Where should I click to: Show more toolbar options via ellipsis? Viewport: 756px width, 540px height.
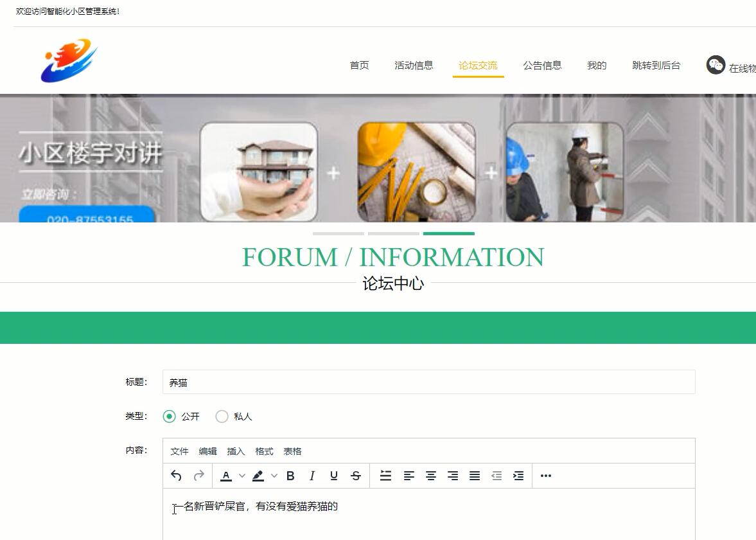(x=546, y=476)
